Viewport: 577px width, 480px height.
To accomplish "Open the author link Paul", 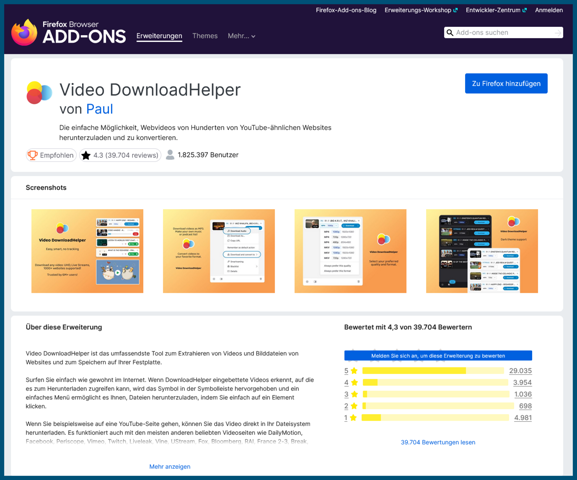I will 99,109.
